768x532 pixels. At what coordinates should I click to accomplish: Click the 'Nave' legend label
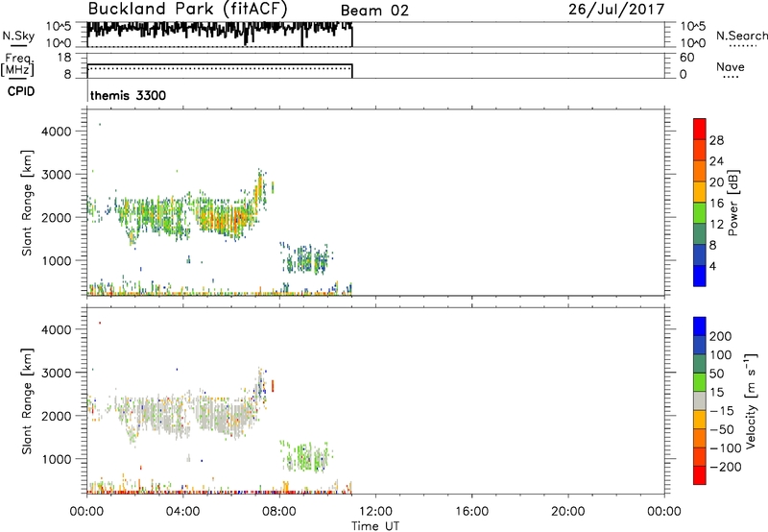pos(731,66)
